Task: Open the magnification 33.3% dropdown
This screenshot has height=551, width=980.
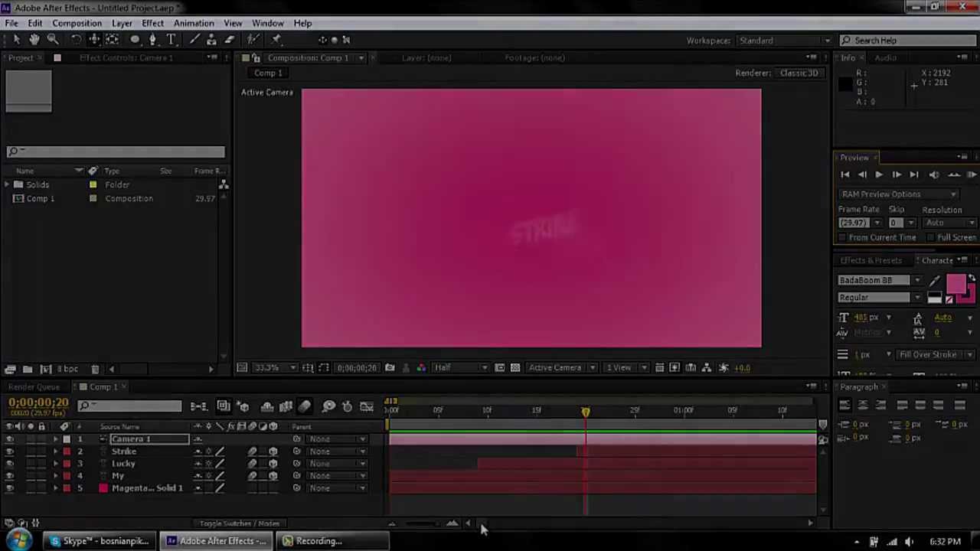Action: click(275, 368)
